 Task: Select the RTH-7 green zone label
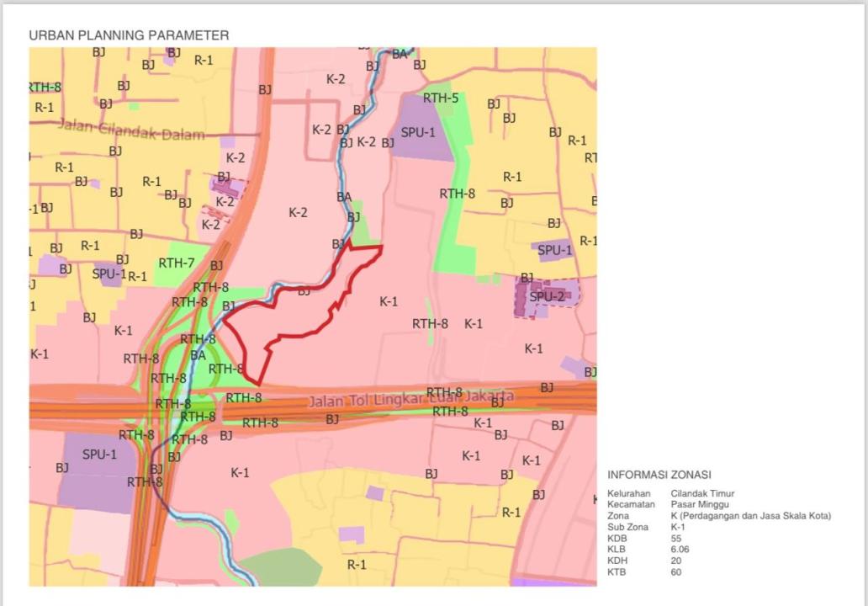click(176, 263)
